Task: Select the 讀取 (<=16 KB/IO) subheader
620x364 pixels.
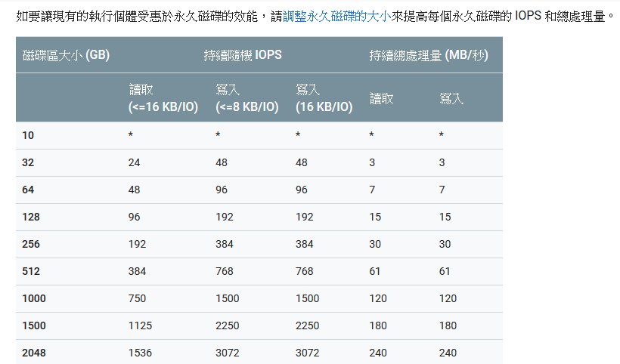Action: tap(163, 98)
